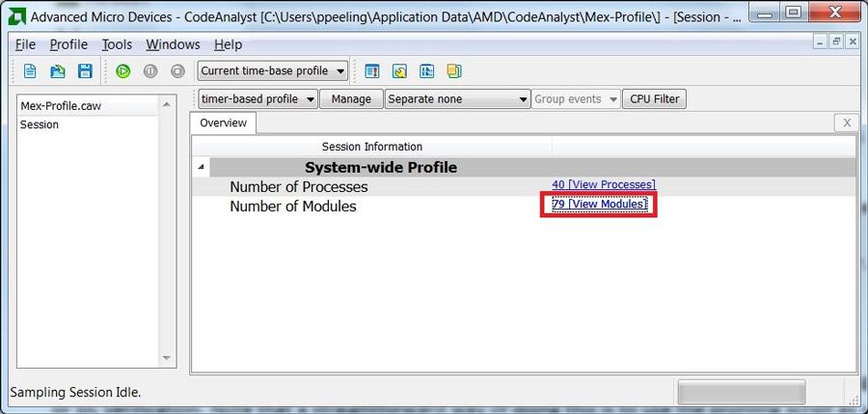The width and height of the screenshot is (868, 414).
Task: Click the Stop profiling button
Action: pos(176,70)
